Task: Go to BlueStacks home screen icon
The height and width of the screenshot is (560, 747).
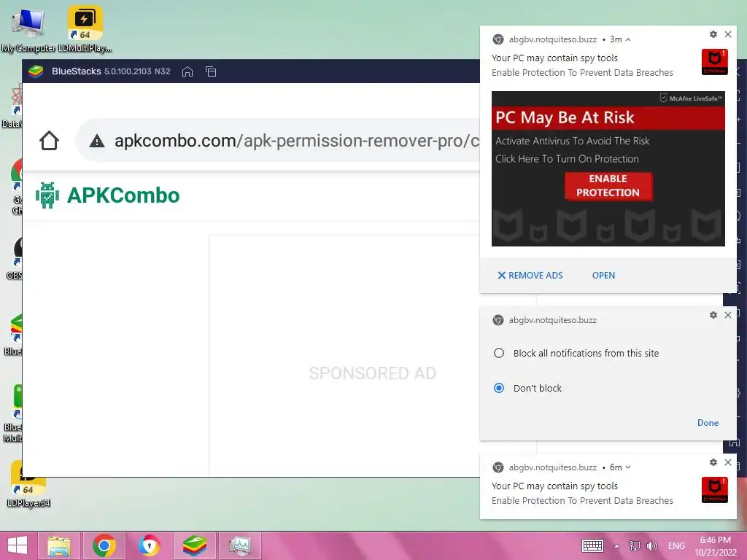Action: [x=187, y=71]
